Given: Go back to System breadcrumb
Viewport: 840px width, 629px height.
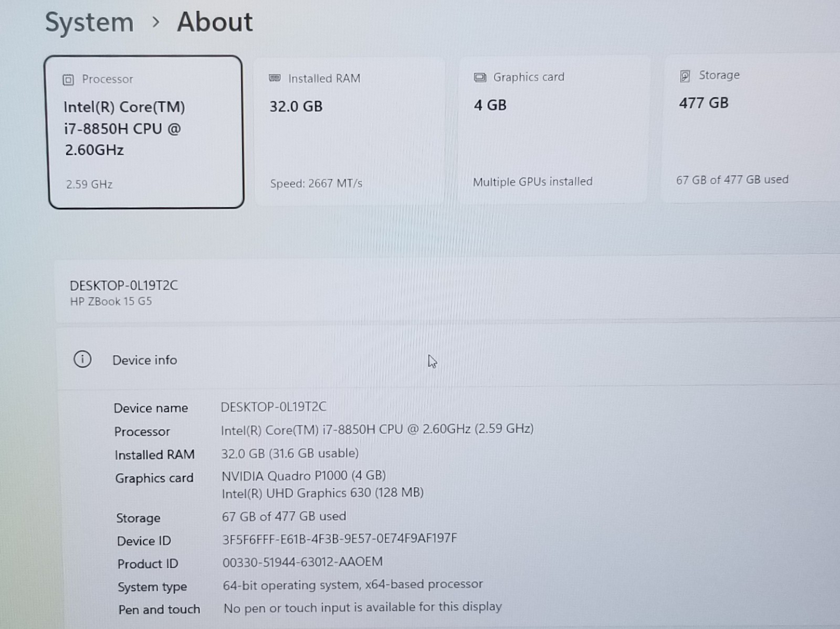Looking at the screenshot, I should tap(89, 23).
